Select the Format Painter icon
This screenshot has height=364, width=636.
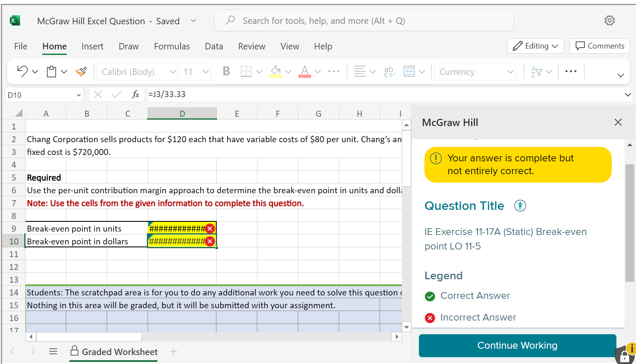click(80, 71)
